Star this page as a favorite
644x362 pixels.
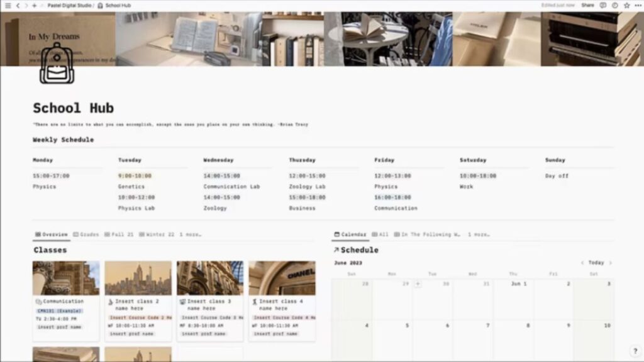[x=626, y=5]
